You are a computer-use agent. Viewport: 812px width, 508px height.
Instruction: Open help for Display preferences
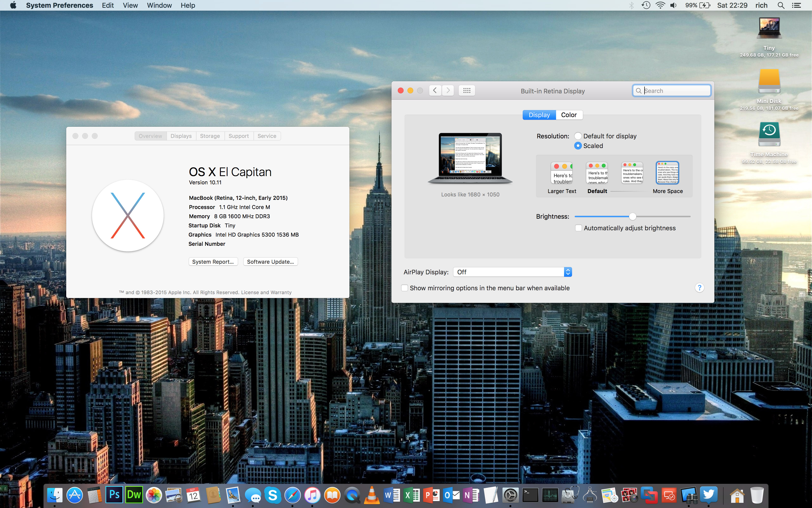[699, 288]
